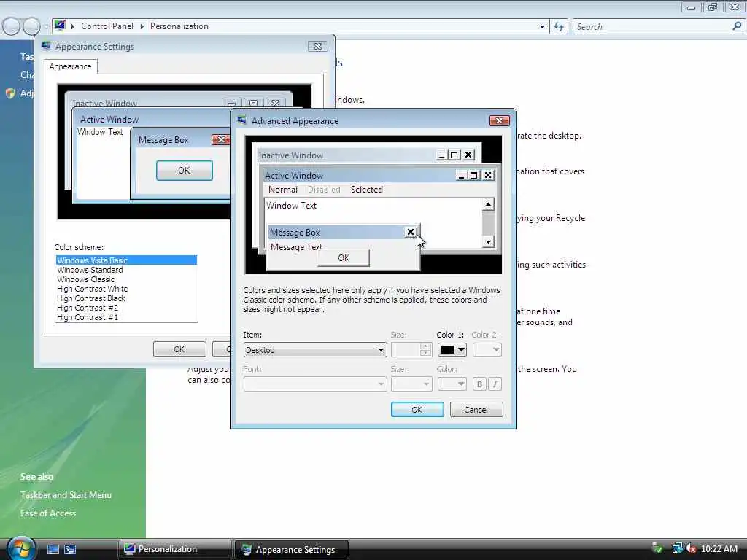Open the Color 2 dropdown
Viewport: 747px width, 560px height.
(487, 350)
